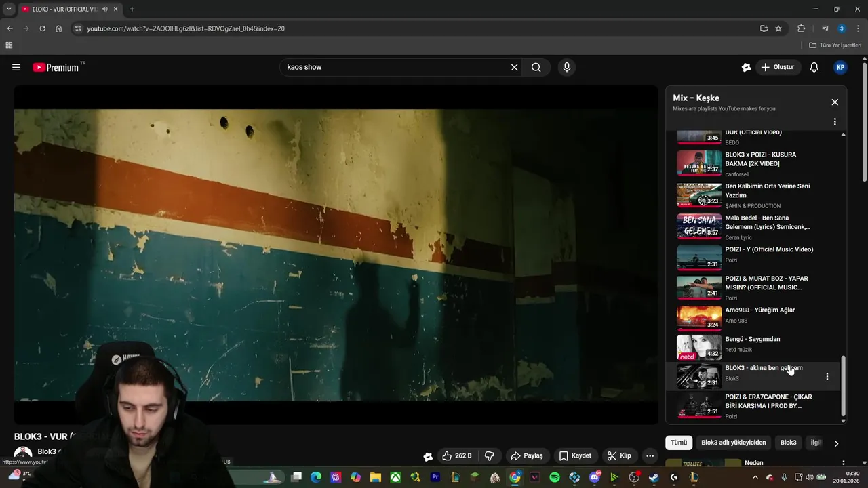Open the Chrome profile avatar
Viewport: 868px width, 488px height.
842,28
